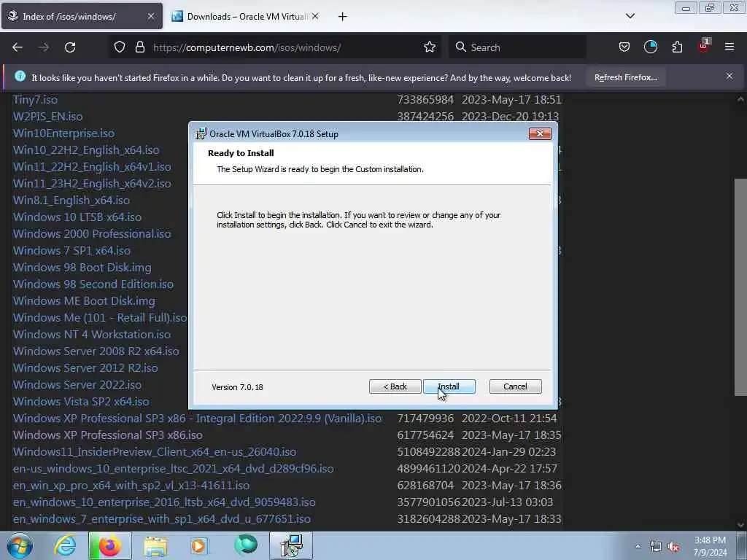The image size is (747, 560).
Task: Open Windows 98 Second Edition.iso link
Action: pos(93,284)
